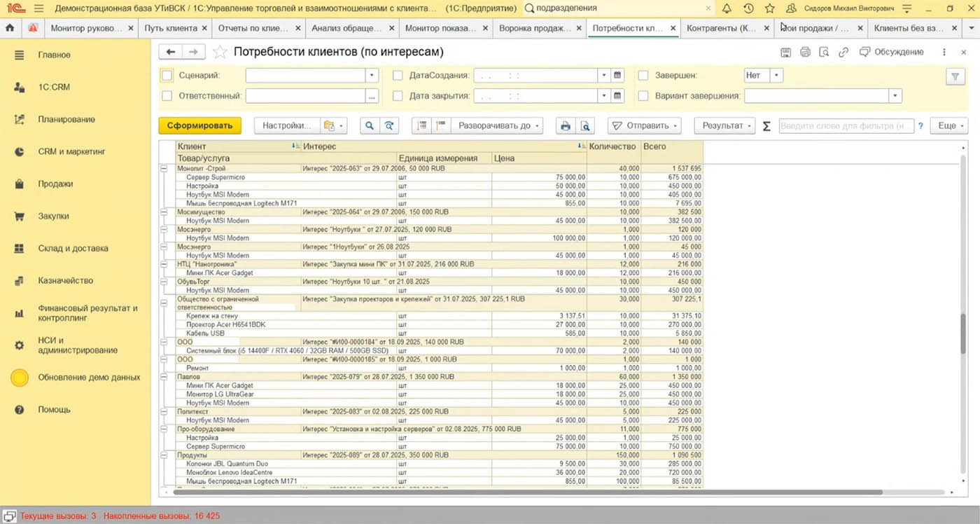The width and height of the screenshot is (980, 524).
Task: Collapse the Продукты group row
Action: coord(165,455)
